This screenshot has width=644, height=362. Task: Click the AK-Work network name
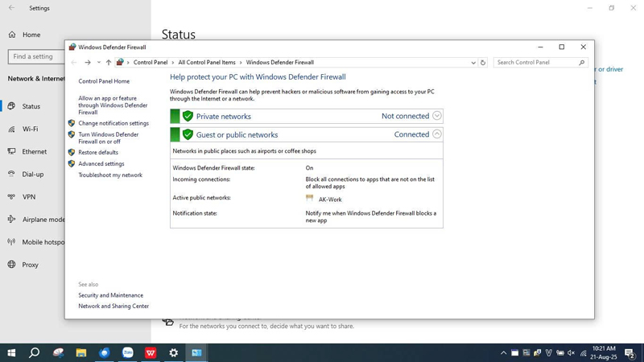[330, 200]
